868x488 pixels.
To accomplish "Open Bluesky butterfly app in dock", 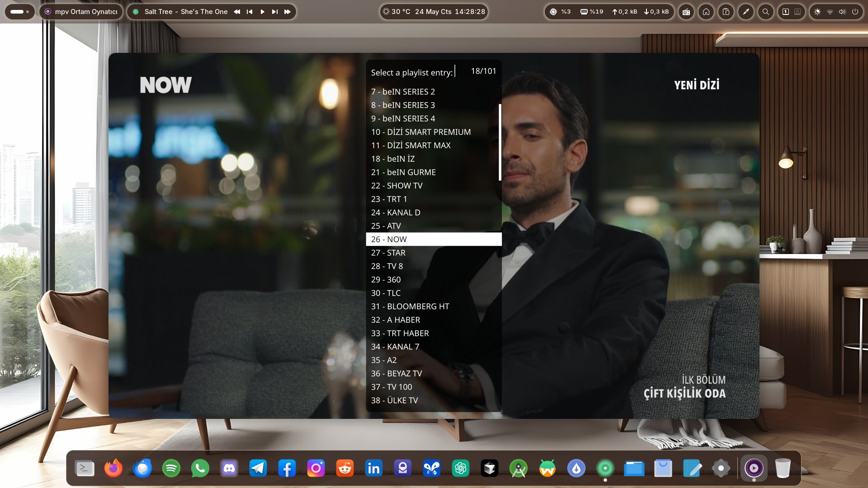I will [432, 468].
